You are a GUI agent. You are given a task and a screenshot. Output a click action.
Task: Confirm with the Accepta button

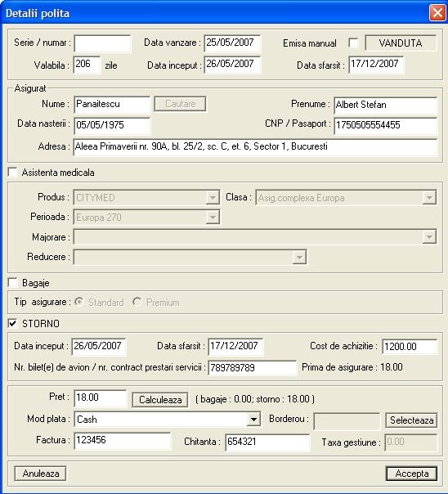pyautogui.click(x=411, y=474)
